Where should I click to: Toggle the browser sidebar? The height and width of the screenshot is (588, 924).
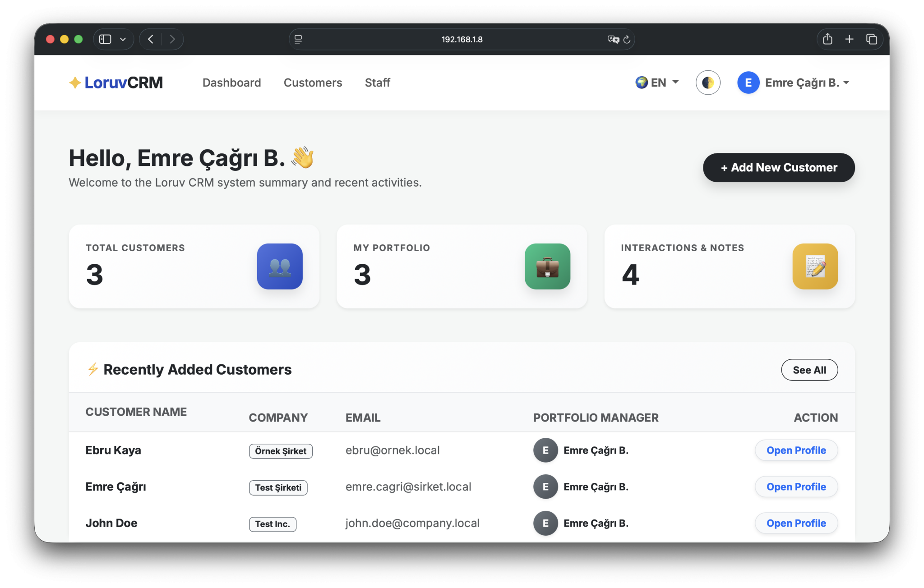pyautogui.click(x=105, y=39)
